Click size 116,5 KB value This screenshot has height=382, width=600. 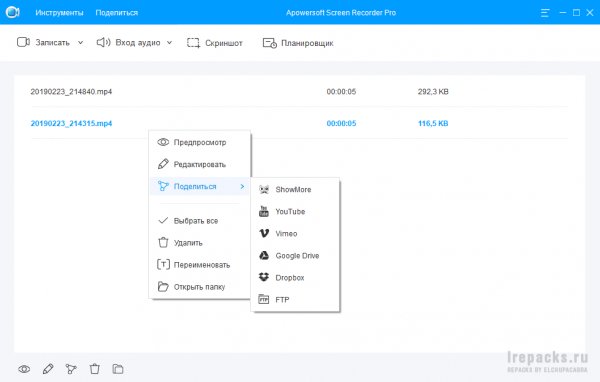[433, 123]
